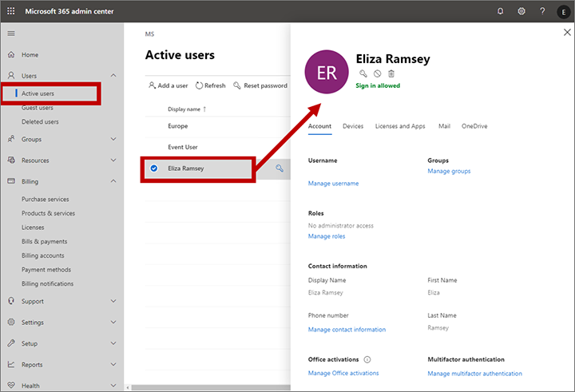
Task: Expand the Health section chevron
Action: 113,386
